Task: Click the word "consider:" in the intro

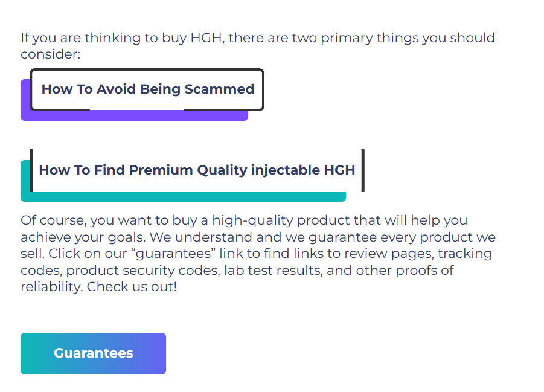Action: 51,54
